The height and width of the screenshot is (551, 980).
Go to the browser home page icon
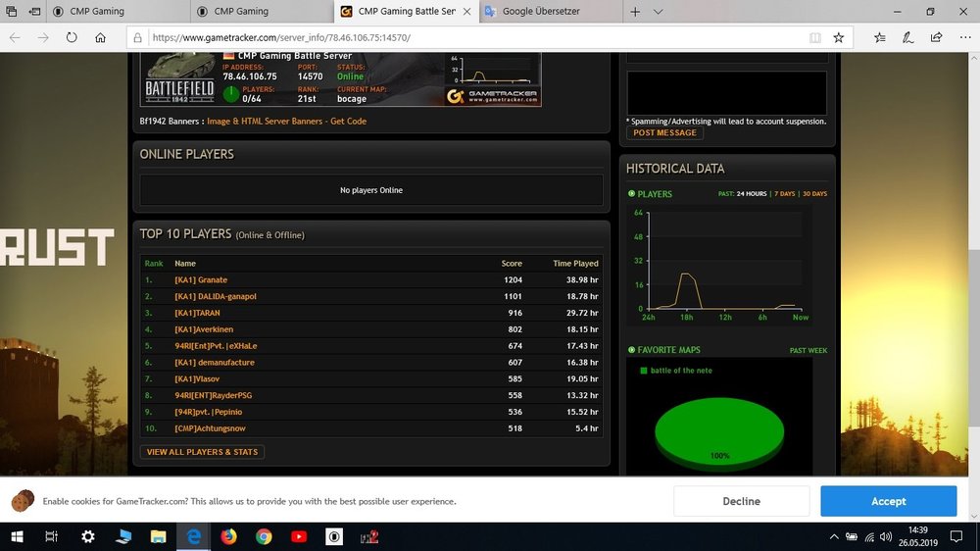pos(100,37)
